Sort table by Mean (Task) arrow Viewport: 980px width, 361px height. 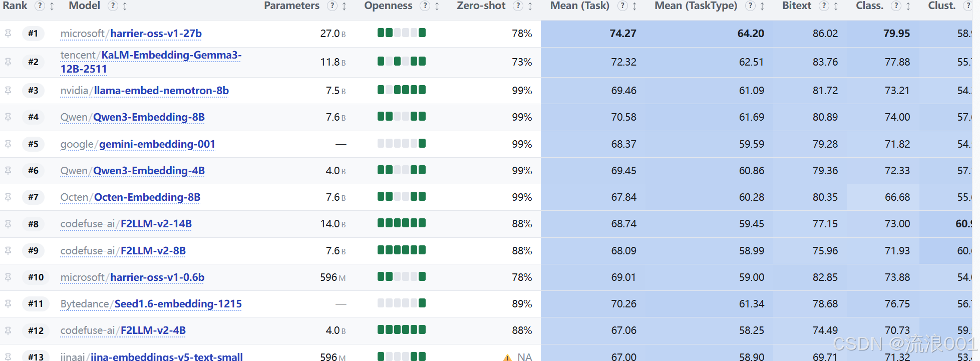(x=634, y=6)
